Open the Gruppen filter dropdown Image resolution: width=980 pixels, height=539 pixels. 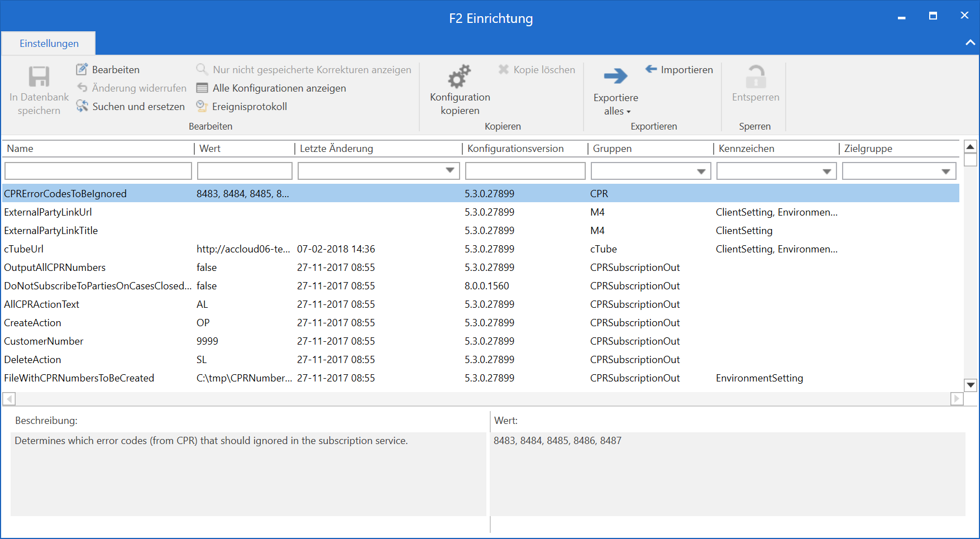(701, 171)
